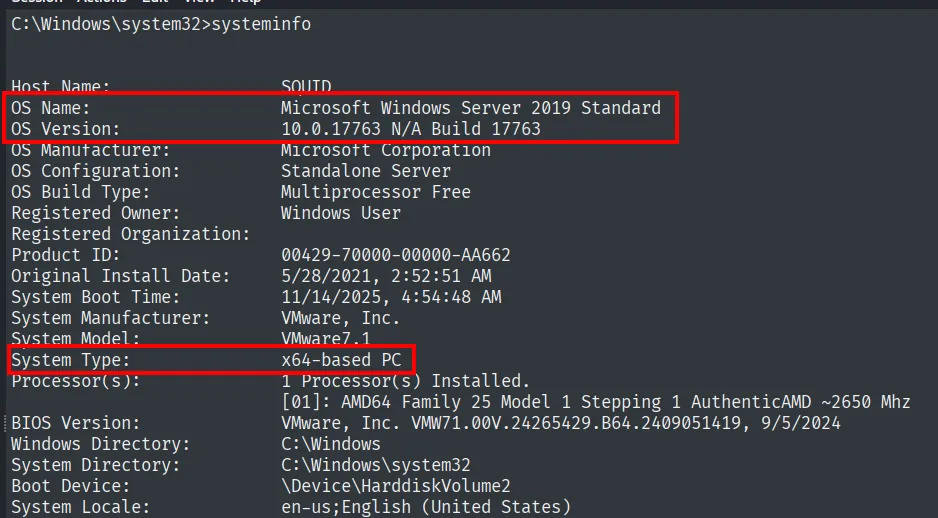
Task: Click the 'OS Name:' label
Action: coord(51,108)
